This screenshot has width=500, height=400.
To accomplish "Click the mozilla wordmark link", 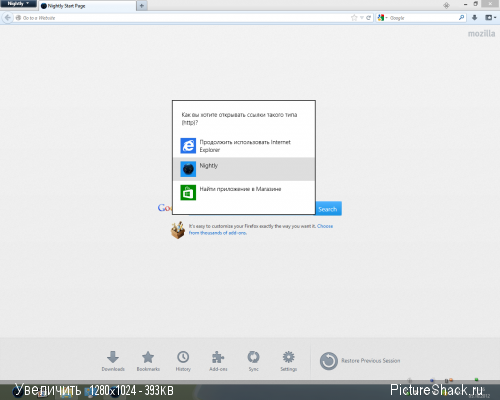I will [x=481, y=33].
